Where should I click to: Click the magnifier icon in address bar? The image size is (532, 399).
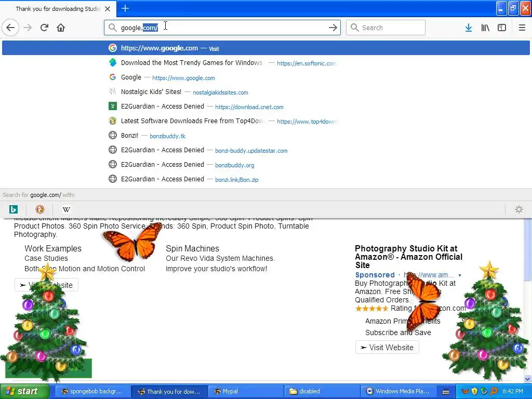112,28
